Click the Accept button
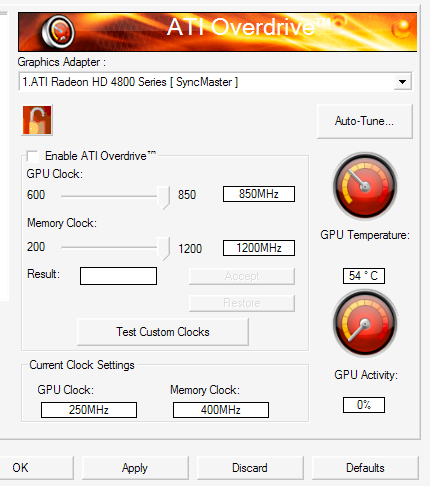This screenshot has width=430, height=486. click(x=242, y=276)
